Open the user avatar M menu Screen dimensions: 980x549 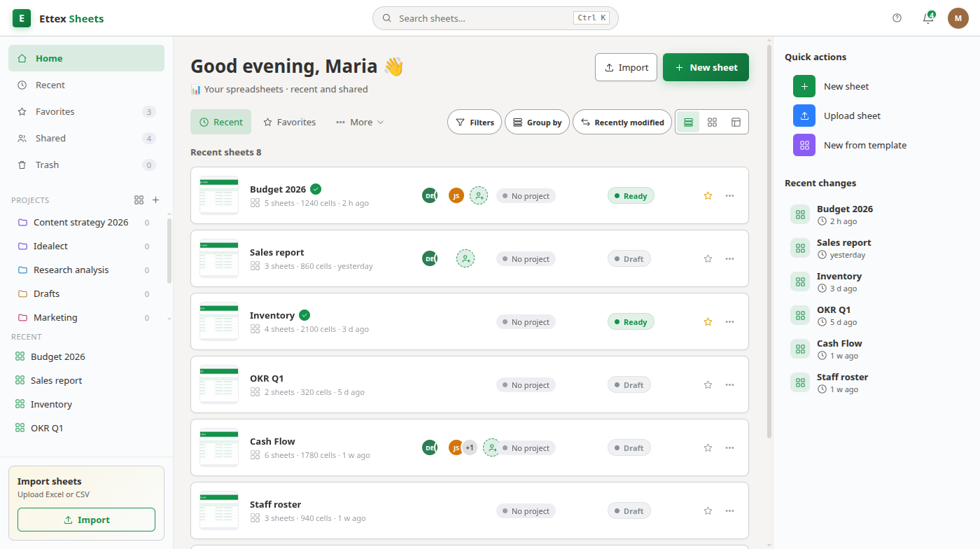(958, 18)
